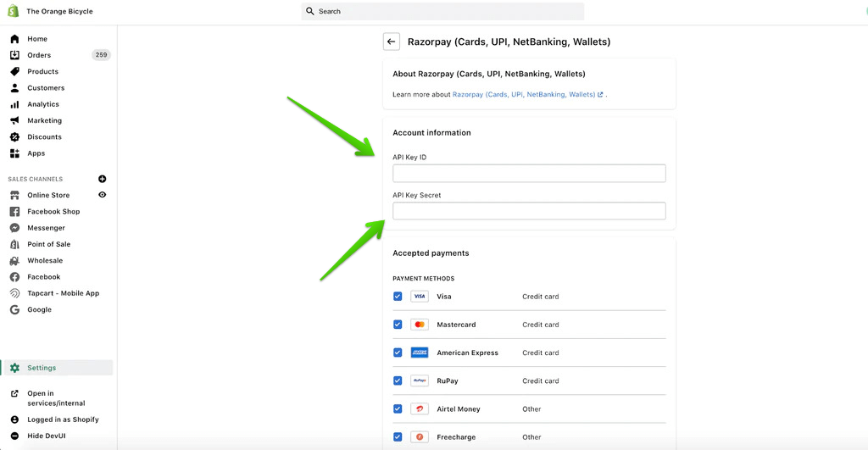Open Analytics in the sidebar
Image resolution: width=868 pixels, height=450 pixels.
click(43, 104)
